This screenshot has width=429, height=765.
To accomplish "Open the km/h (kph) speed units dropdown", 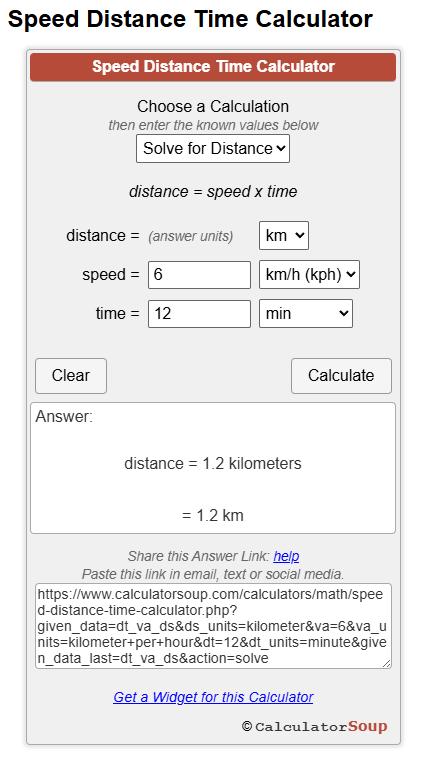I will click(309, 274).
